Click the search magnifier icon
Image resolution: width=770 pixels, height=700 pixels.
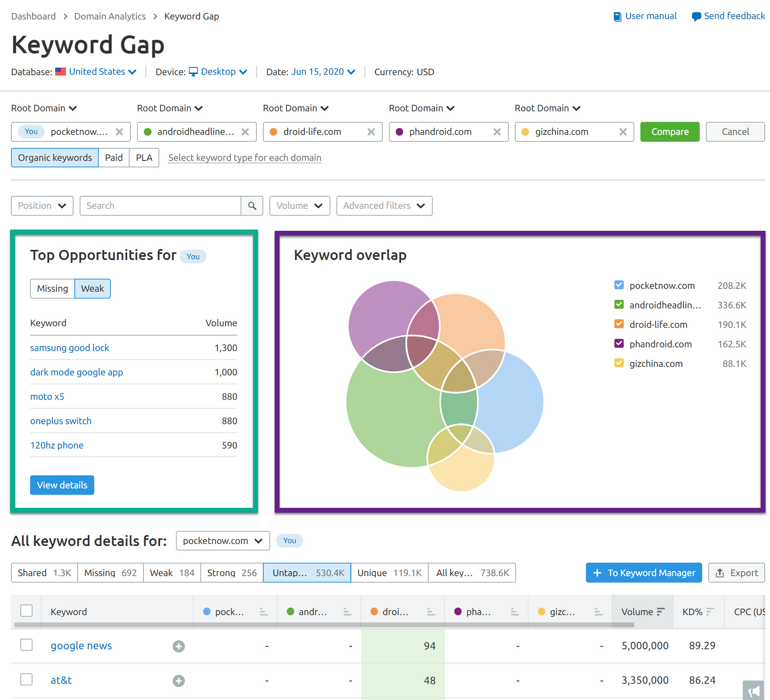(x=252, y=206)
